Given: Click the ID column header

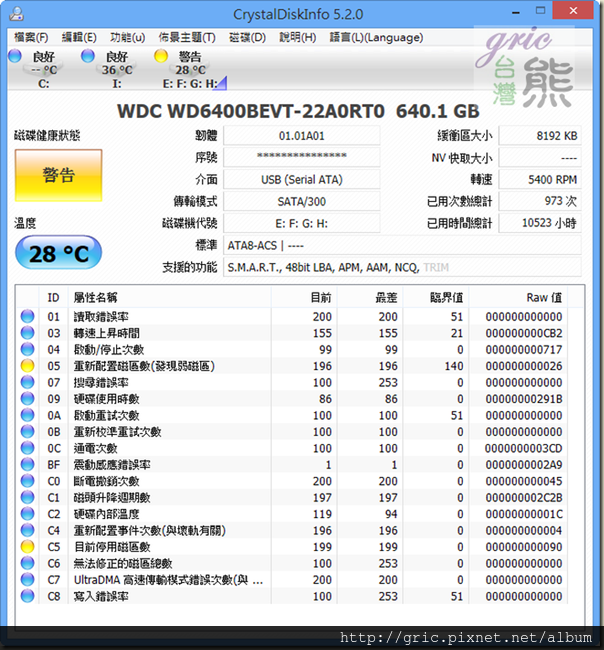Looking at the screenshot, I should click(53, 297).
